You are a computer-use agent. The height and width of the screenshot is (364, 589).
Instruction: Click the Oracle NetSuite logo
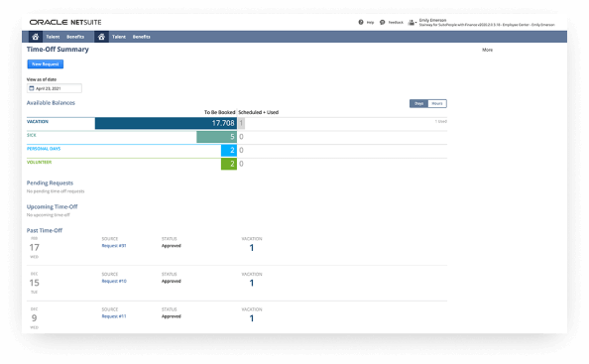pyautogui.click(x=65, y=22)
